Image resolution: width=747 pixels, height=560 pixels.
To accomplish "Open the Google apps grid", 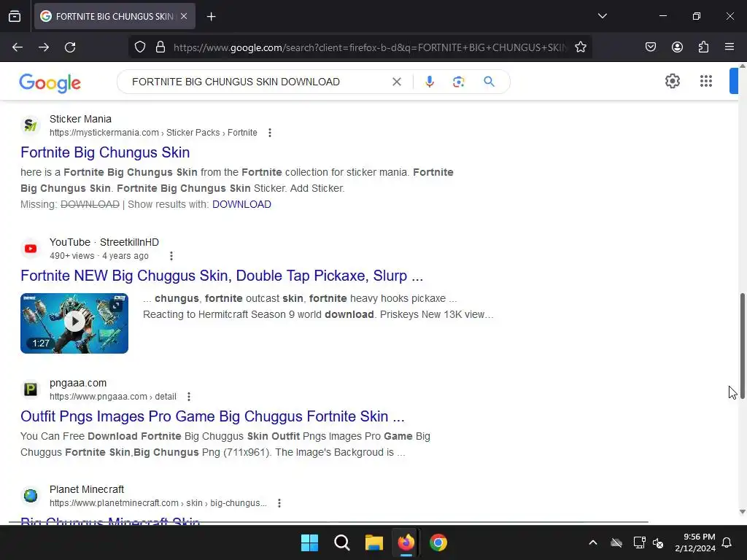I will pyautogui.click(x=706, y=82).
